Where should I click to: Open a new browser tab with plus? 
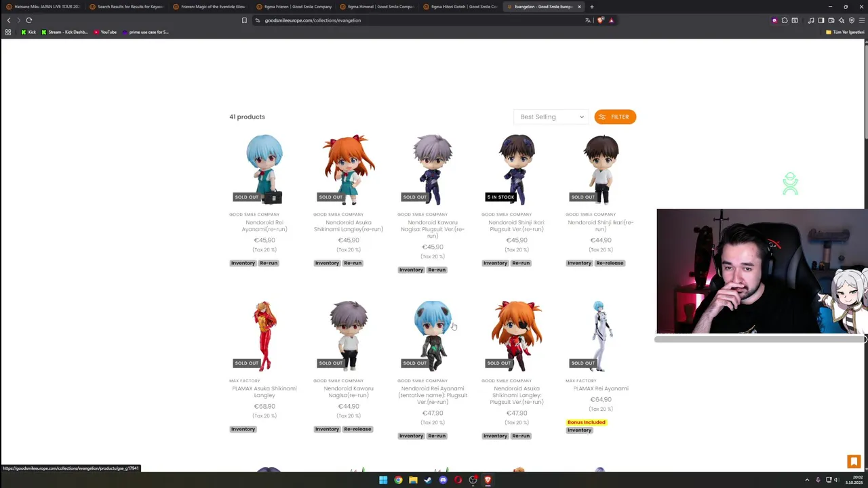(591, 7)
